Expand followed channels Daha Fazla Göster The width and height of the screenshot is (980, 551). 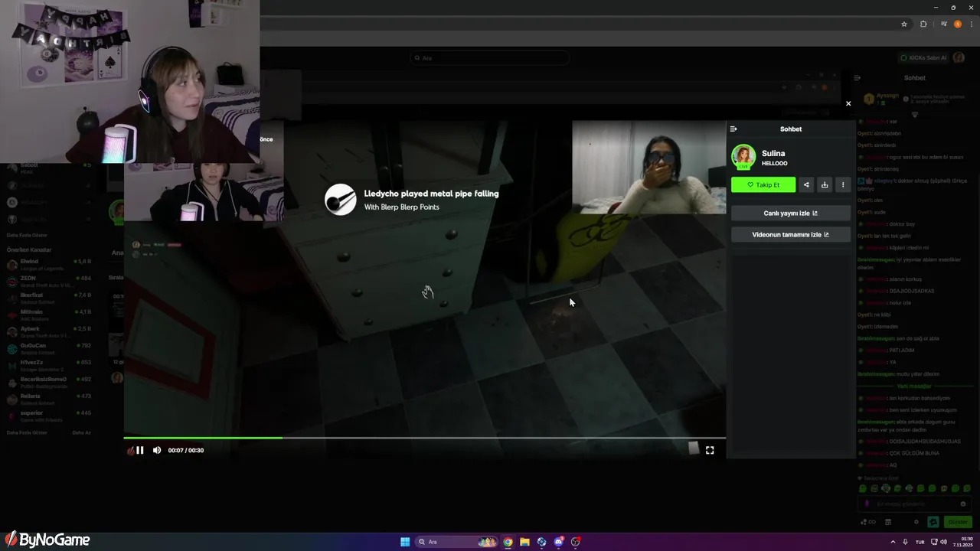pyautogui.click(x=27, y=235)
